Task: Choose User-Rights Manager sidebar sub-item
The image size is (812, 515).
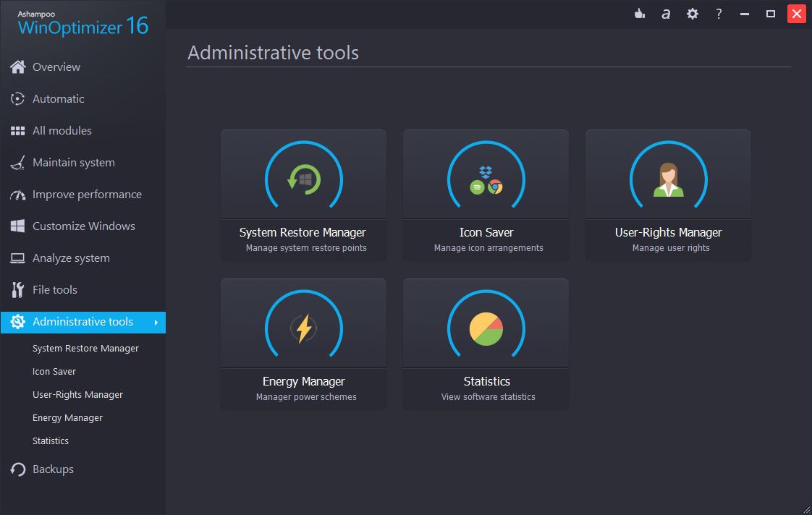Action: pos(77,395)
